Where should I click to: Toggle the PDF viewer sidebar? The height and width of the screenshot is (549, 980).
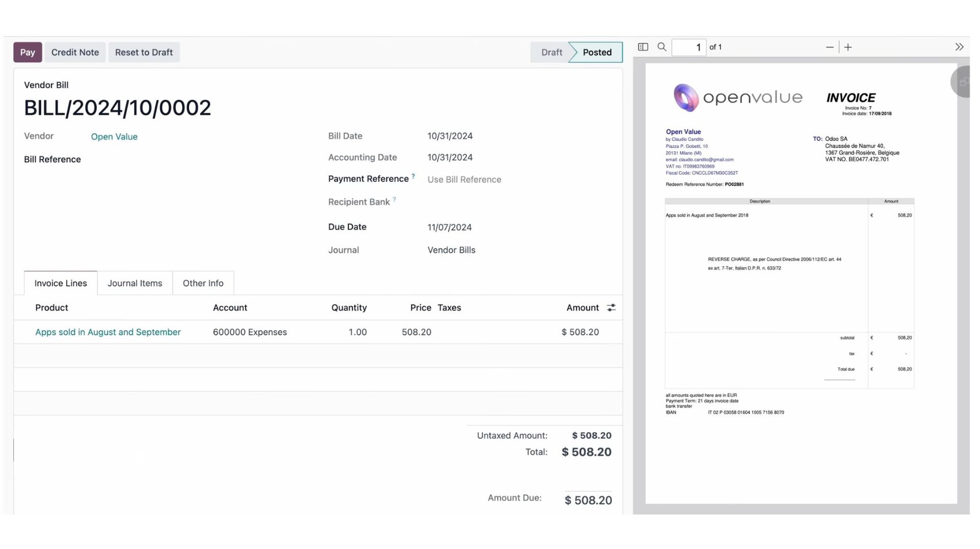pyautogui.click(x=643, y=47)
